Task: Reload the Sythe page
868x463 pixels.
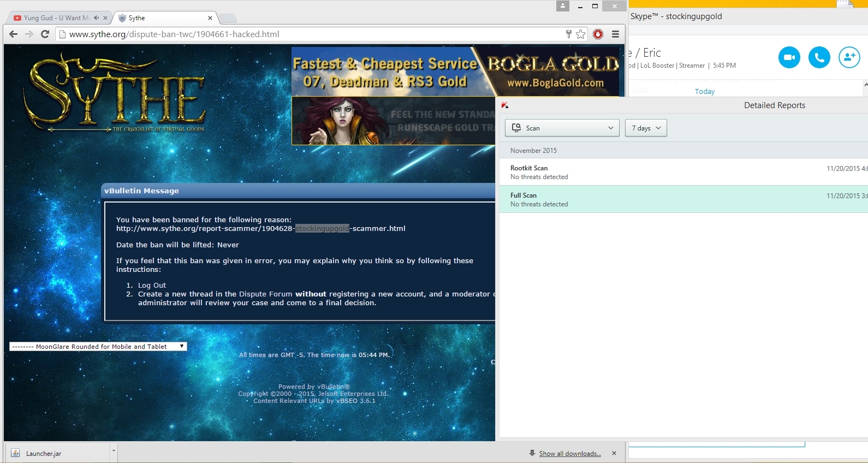Action: (45, 34)
